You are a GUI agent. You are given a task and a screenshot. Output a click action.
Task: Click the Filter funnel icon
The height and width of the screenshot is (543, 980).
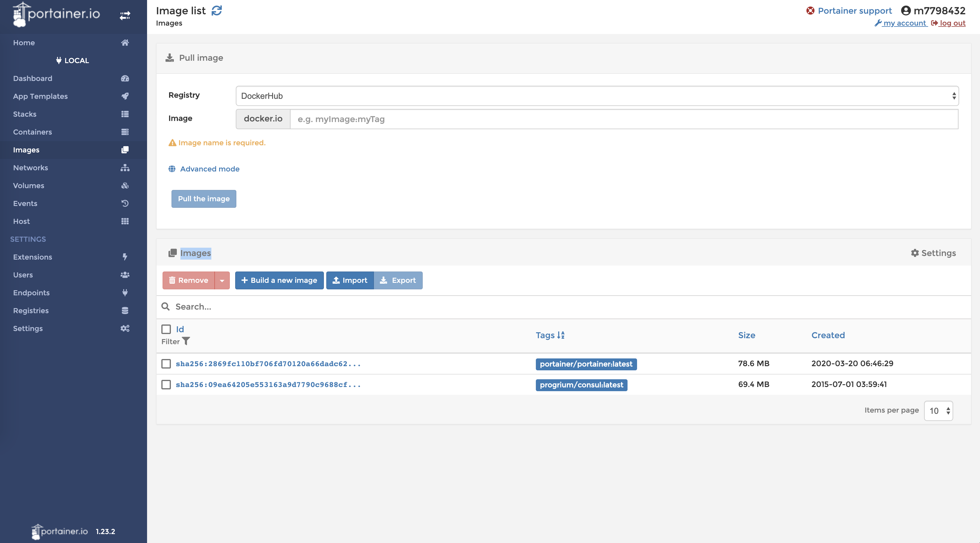click(186, 341)
